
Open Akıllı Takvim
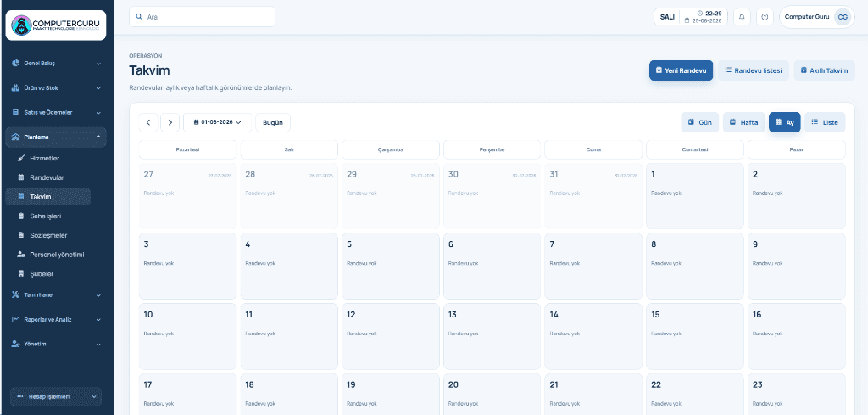coord(824,70)
